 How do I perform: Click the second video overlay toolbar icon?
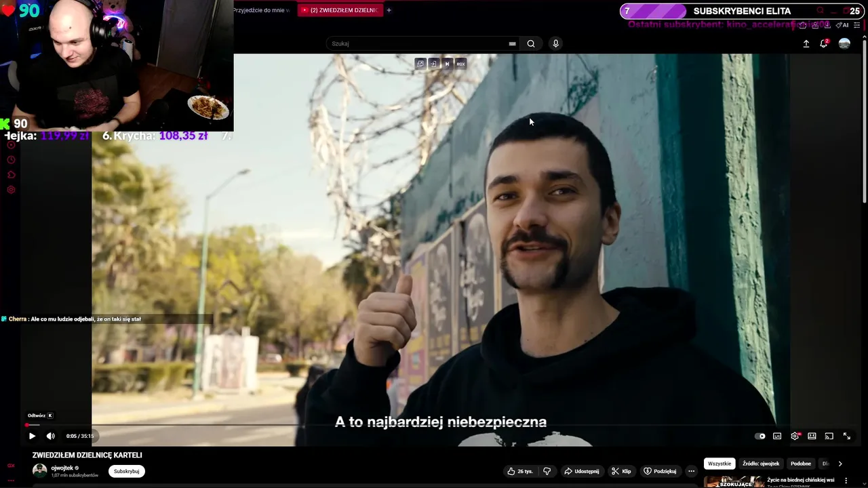433,64
